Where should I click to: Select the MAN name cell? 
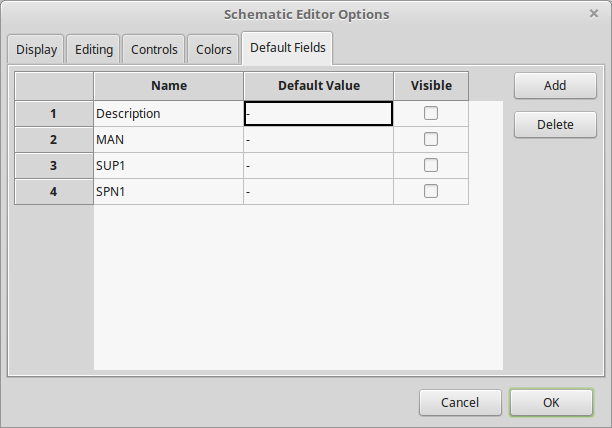pos(168,139)
